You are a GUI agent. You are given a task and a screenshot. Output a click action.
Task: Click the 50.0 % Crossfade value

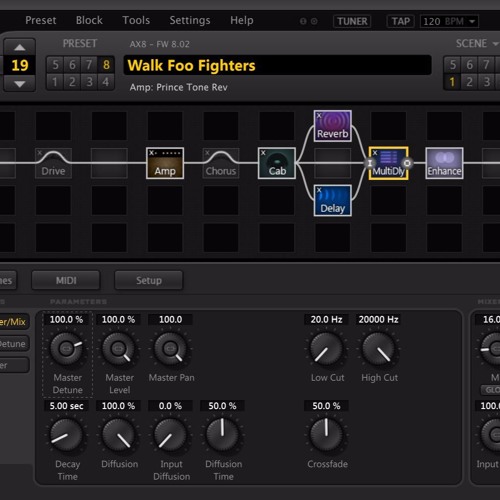326,406
